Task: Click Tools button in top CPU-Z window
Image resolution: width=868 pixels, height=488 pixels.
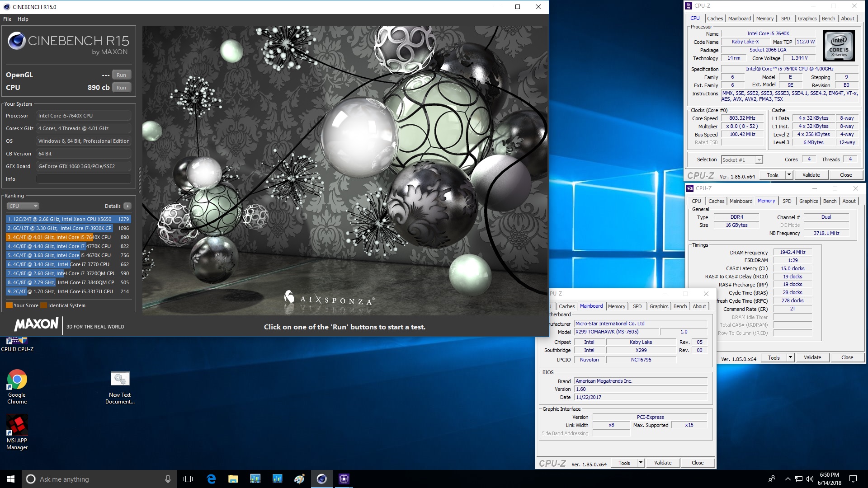Action: point(772,175)
